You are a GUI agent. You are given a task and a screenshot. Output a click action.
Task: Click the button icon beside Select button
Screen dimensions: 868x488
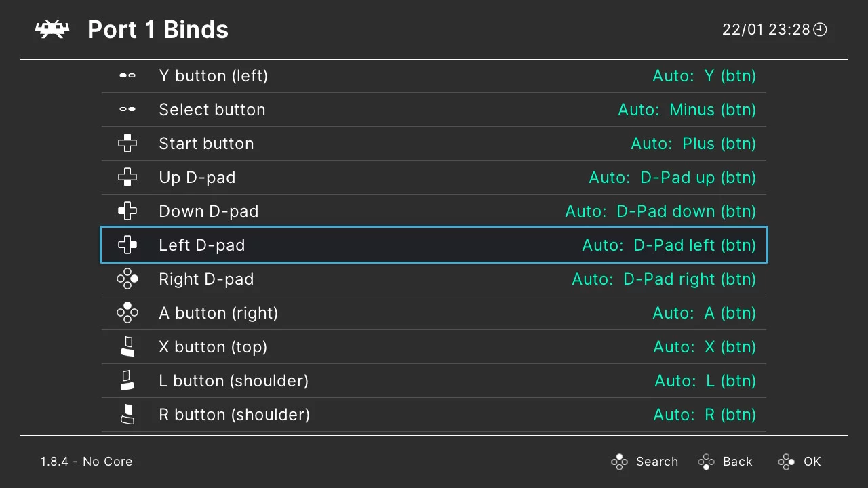coord(127,109)
